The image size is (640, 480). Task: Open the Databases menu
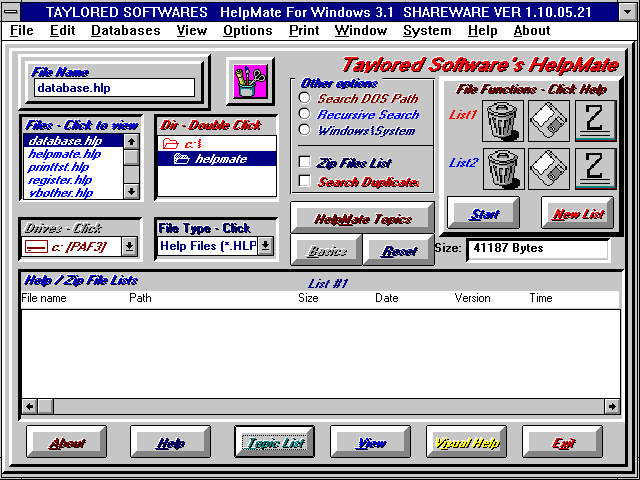[x=126, y=31]
